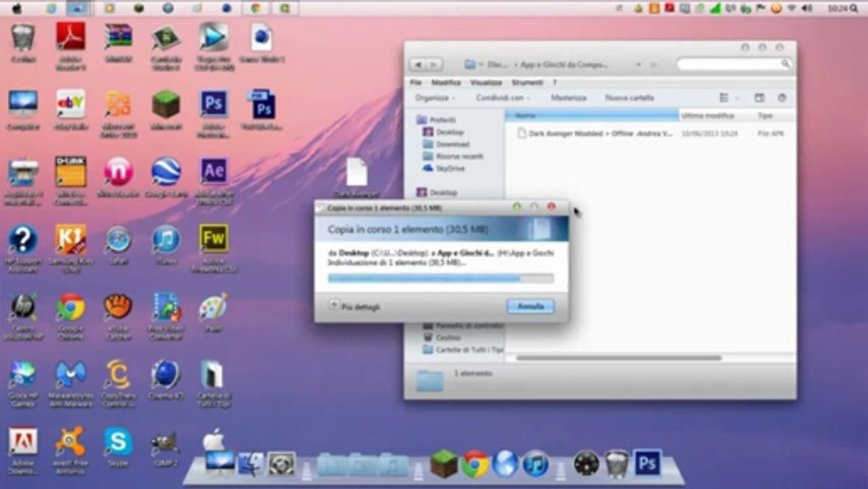Click the Explorer search field

(x=734, y=64)
